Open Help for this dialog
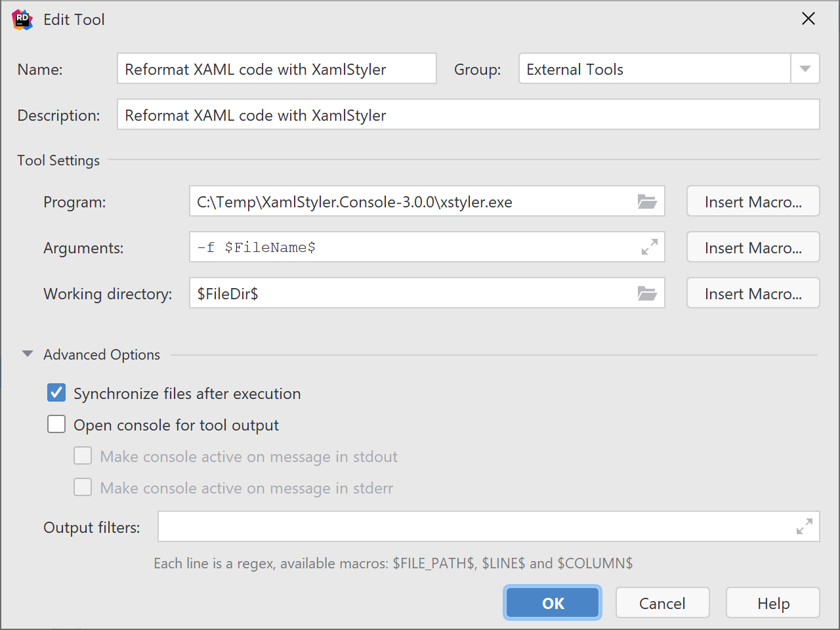This screenshot has width=840, height=630. coord(773,603)
